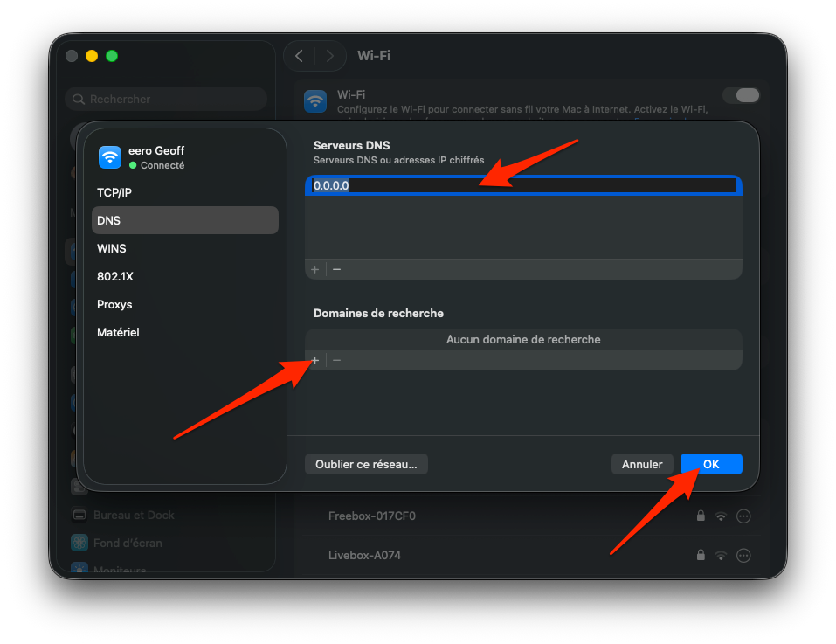Screen dimensions: 836x644
Task: Confirm DNS changes with the OK button
Action: (710, 464)
